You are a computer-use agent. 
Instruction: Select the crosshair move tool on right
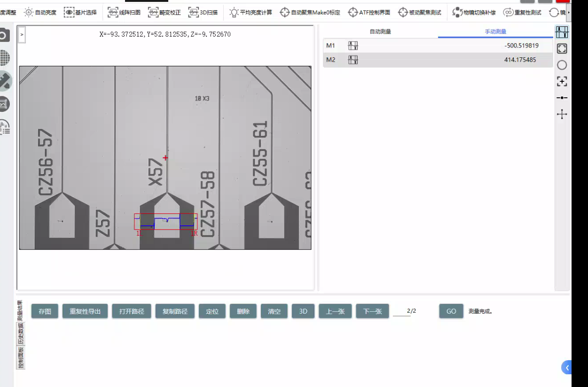click(x=562, y=114)
